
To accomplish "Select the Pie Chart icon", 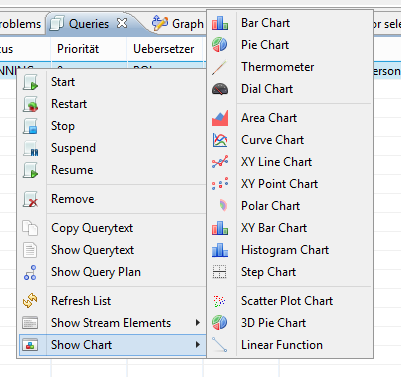I will pos(220,45).
